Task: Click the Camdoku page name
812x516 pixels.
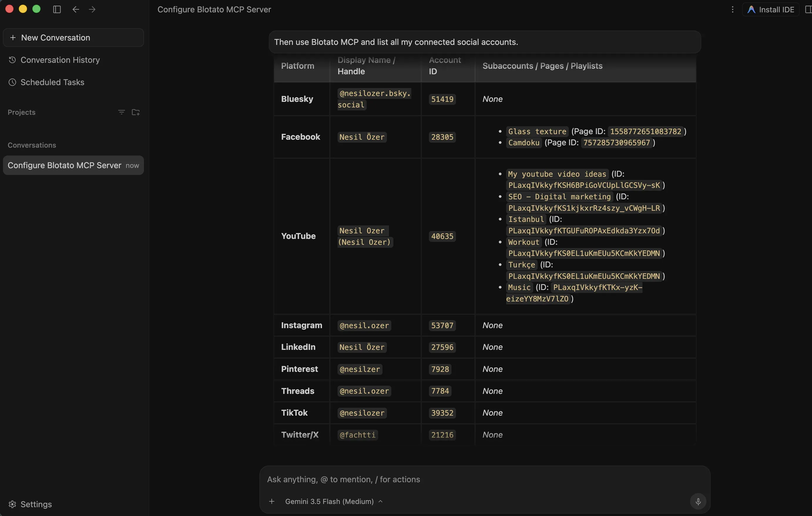Action: click(524, 142)
